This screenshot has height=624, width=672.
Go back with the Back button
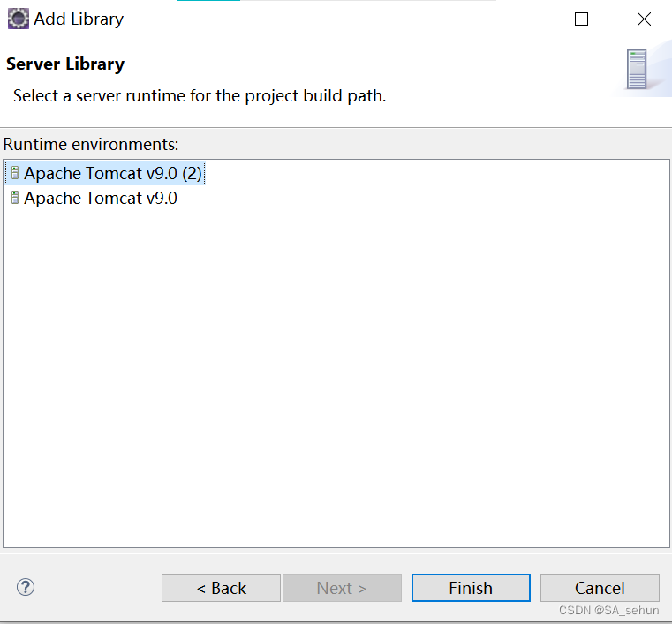pos(221,588)
